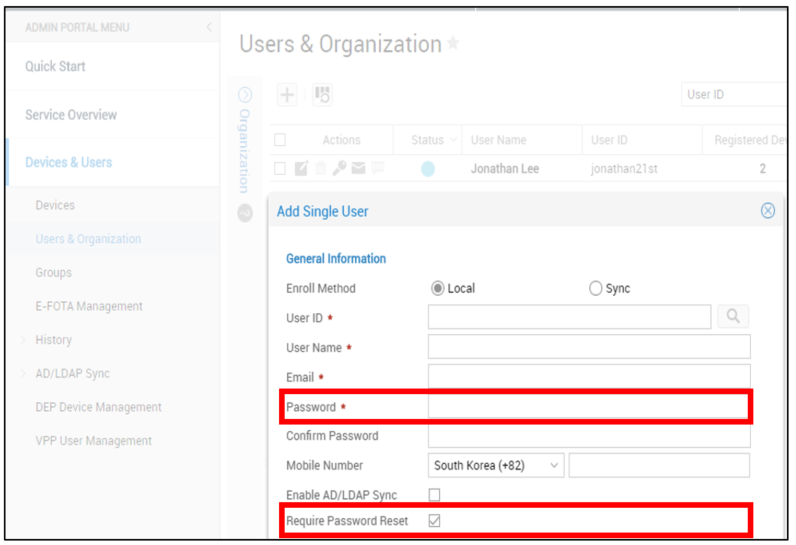Click the plus add user icon

click(287, 94)
